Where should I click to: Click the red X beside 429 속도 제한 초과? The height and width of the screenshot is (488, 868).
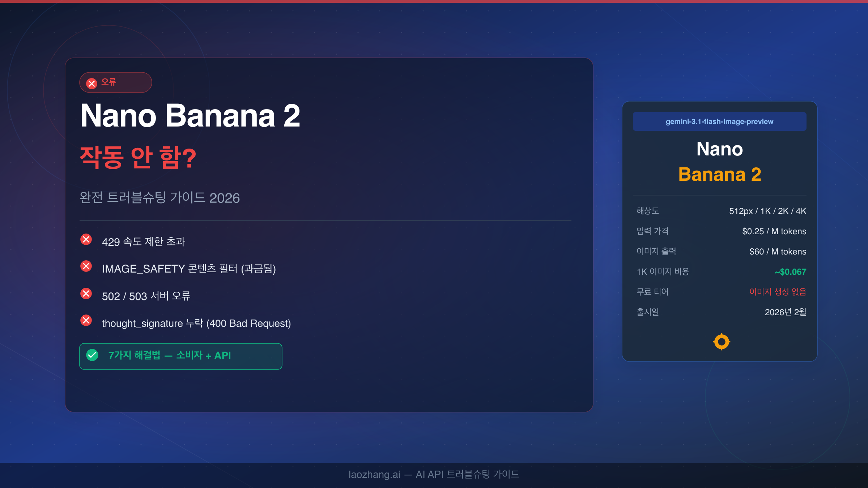click(x=86, y=239)
